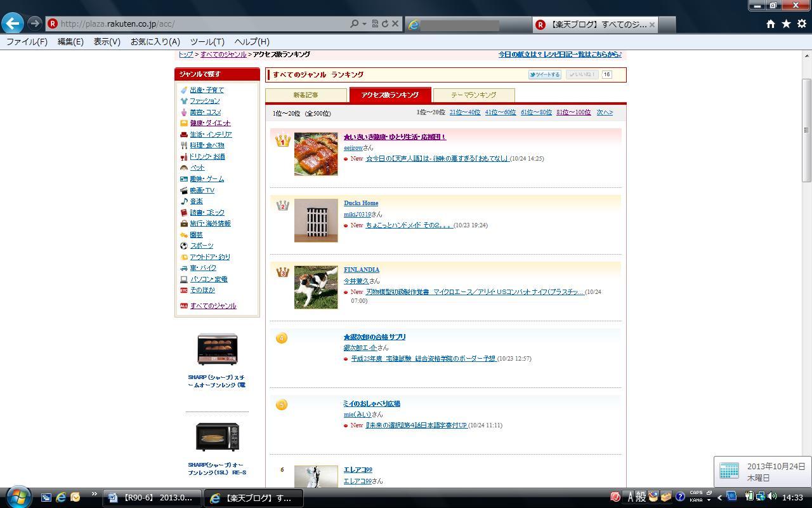Click the Windows Start orb
812x508 pixels.
[18, 497]
